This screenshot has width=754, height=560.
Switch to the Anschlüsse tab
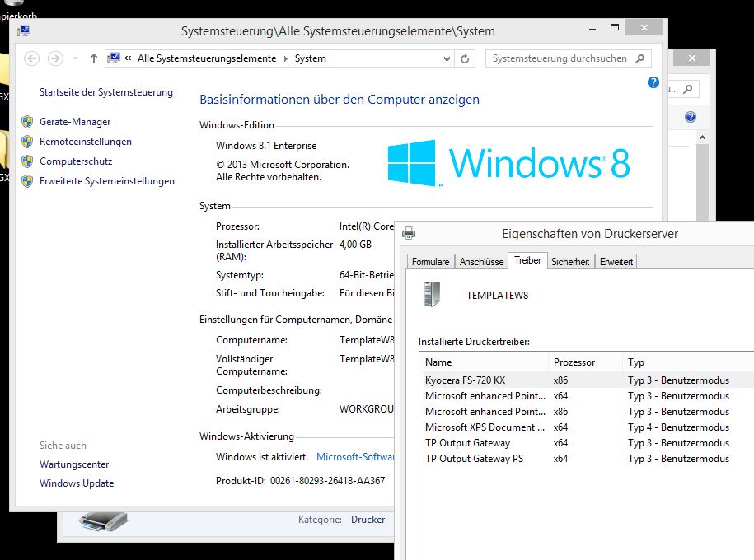coord(481,262)
